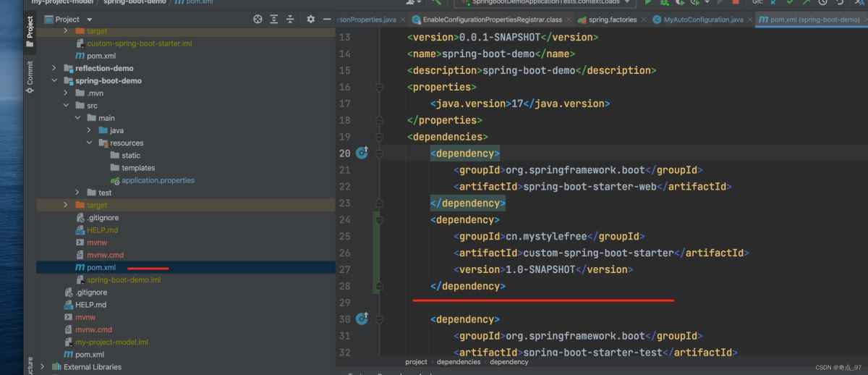Click the gutter icon on line 20

(362, 153)
